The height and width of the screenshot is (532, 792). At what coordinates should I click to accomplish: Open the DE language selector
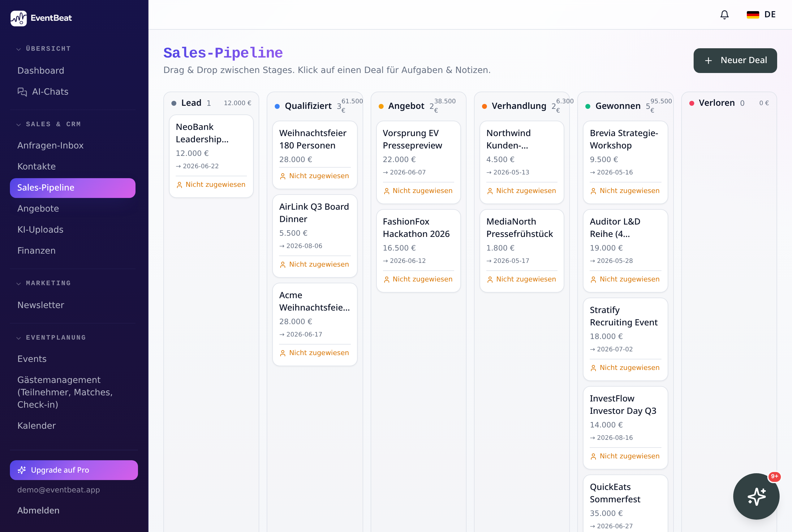pyautogui.click(x=761, y=15)
